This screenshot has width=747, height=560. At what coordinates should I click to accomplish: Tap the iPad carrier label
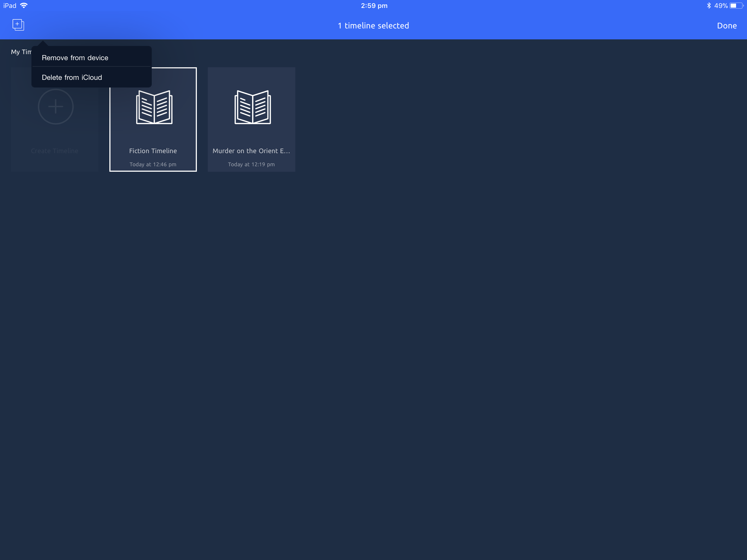point(10,5)
